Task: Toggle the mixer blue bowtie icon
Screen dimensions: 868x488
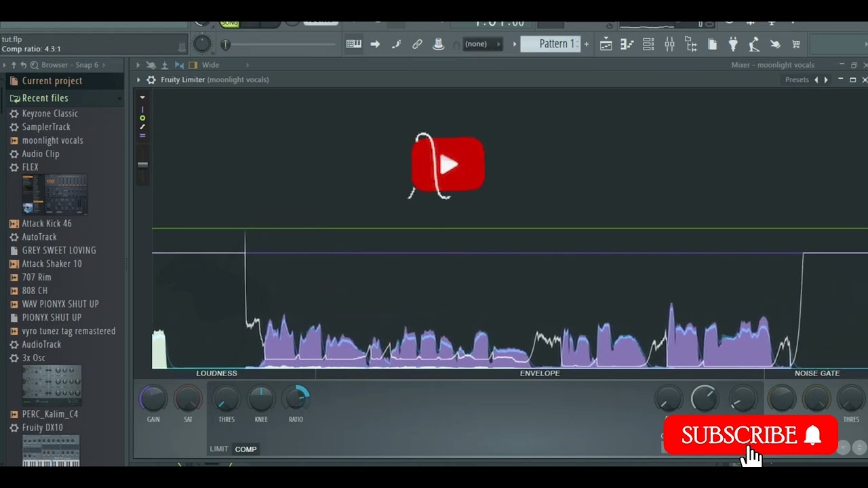Action: (x=179, y=65)
